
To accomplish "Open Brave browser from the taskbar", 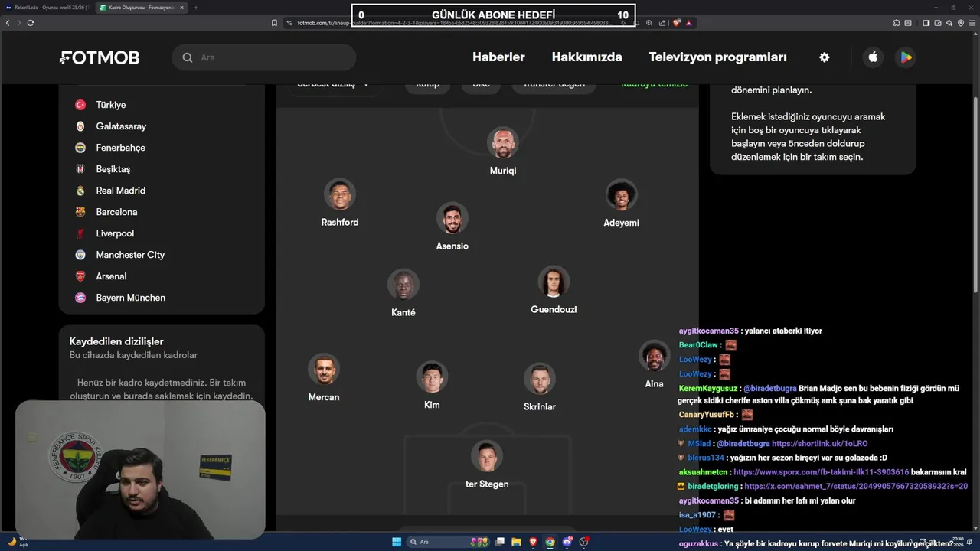I will [x=534, y=542].
